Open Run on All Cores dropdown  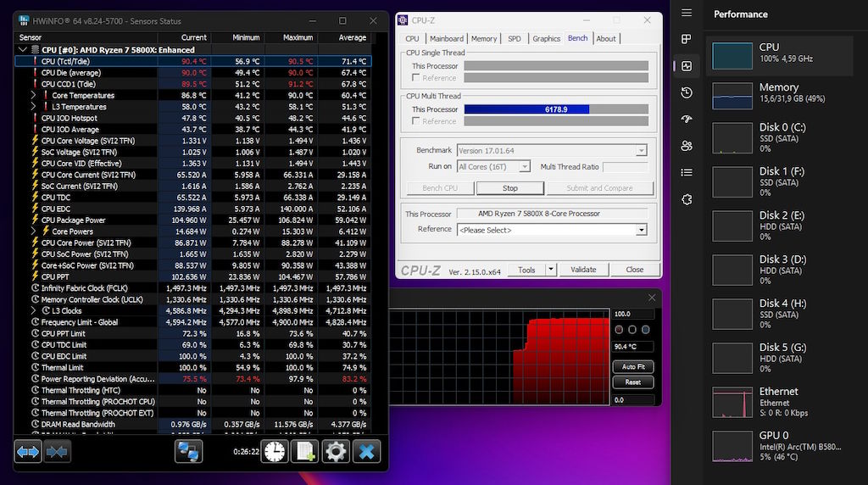point(524,167)
